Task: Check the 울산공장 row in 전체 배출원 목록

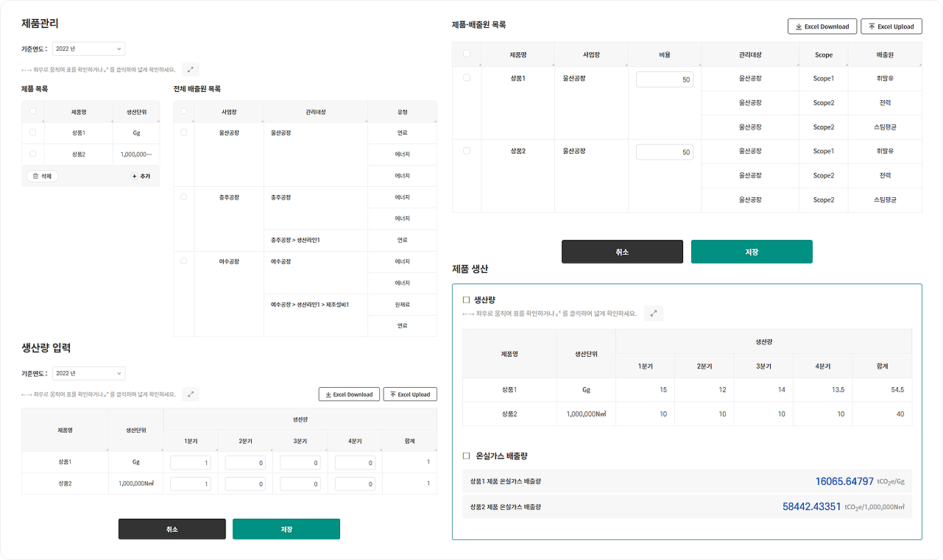Action: [x=184, y=132]
